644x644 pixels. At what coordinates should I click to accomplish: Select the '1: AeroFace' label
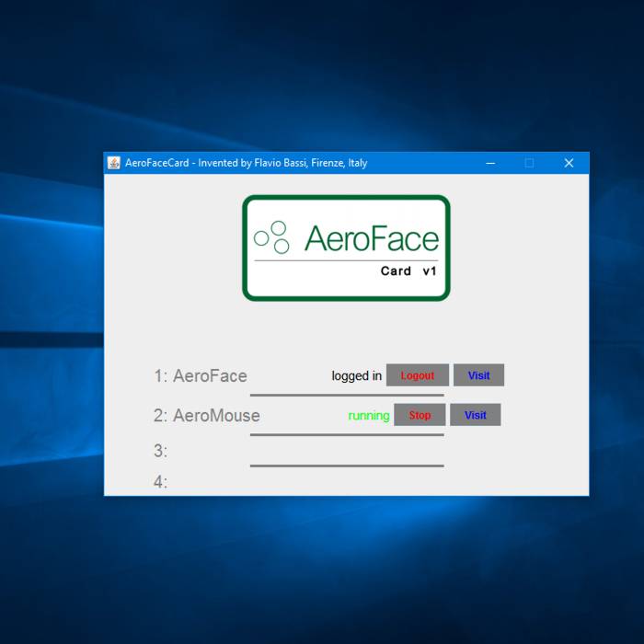pyautogui.click(x=201, y=375)
